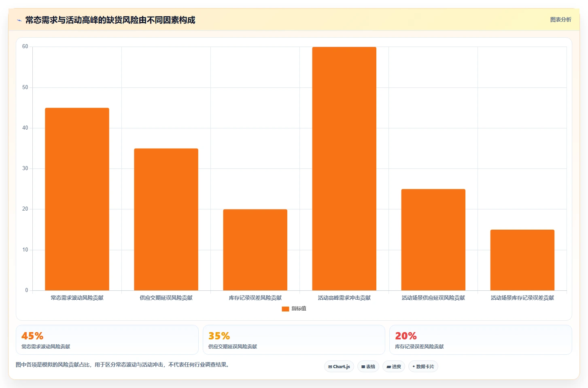Click axis label 常态需求波动风险贡献 under chart
This screenshot has height=388, width=588.
pyautogui.click(x=77, y=298)
